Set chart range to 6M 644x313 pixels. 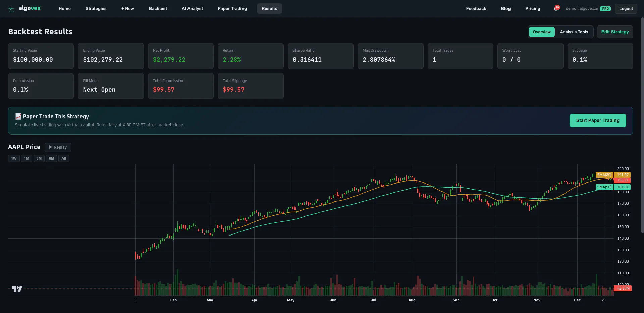51,158
